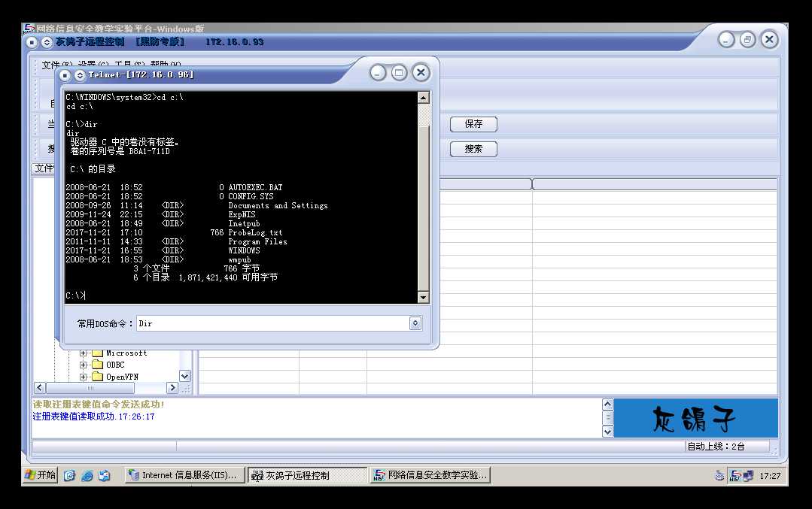Click the Show Desktop quick launch icon
This screenshot has width=812, height=509.
coord(104,475)
